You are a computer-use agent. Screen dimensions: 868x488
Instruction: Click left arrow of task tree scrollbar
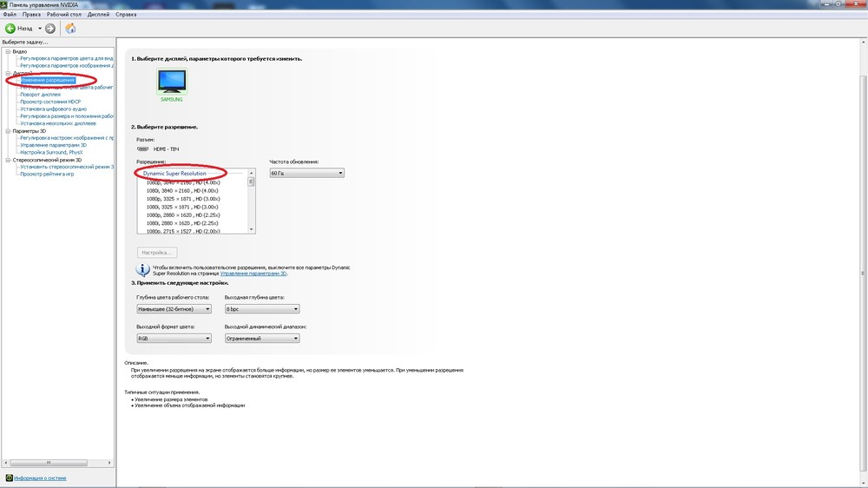5,463
